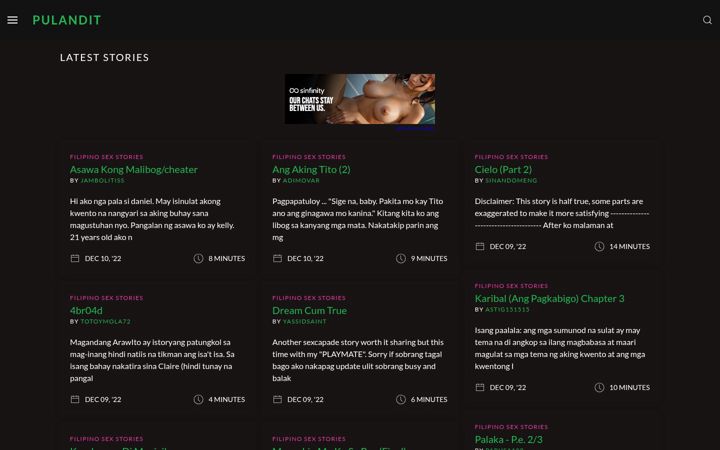Screen dimensions: 720x450
Task: Click the 6 MINUTES reading time
Action: pyautogui.click(x=429, y=399)
